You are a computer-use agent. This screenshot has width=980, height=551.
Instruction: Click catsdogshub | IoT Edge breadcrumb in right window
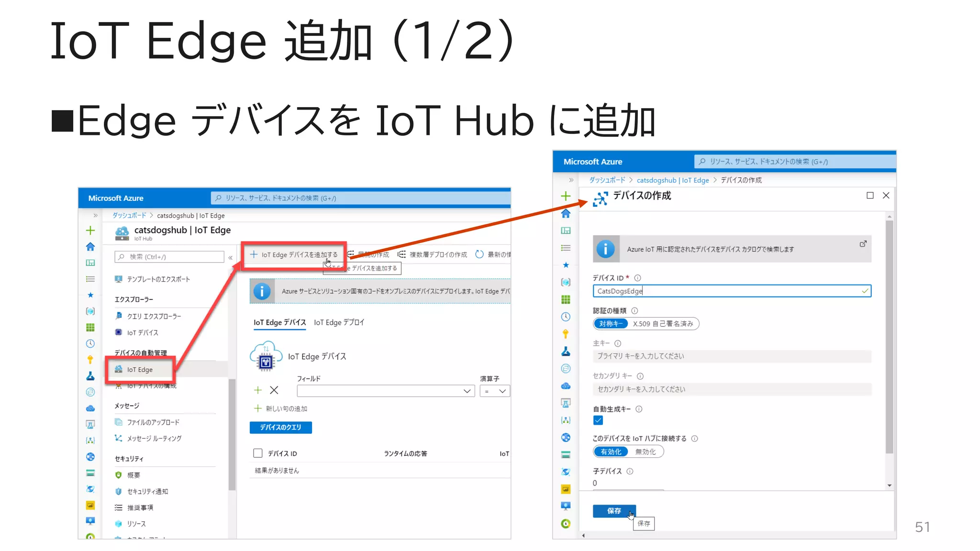[672, 180]
